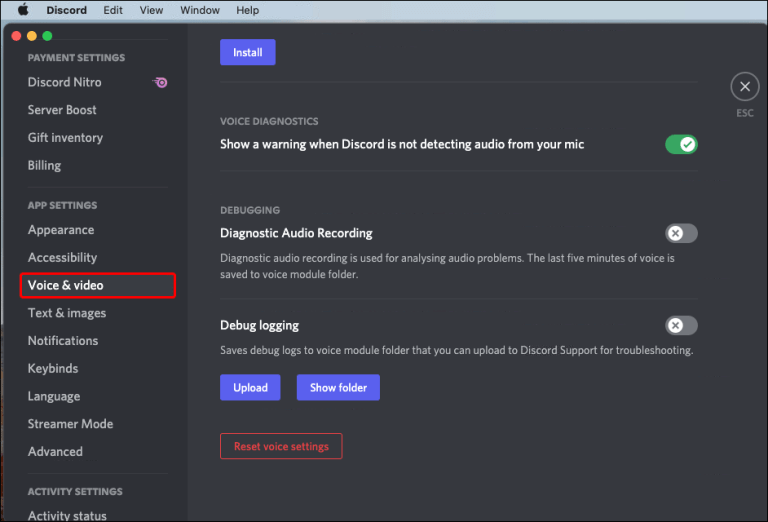This screenshot has width=768, height=522.
Task: Click the Show folder button
Action: point(338,387)
